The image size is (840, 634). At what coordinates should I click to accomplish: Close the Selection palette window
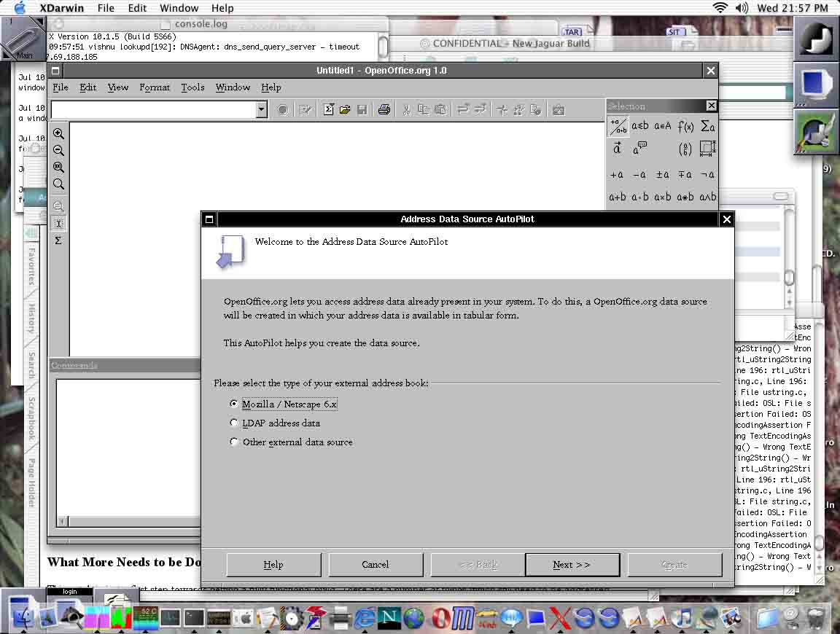click(x=711, y=106)
